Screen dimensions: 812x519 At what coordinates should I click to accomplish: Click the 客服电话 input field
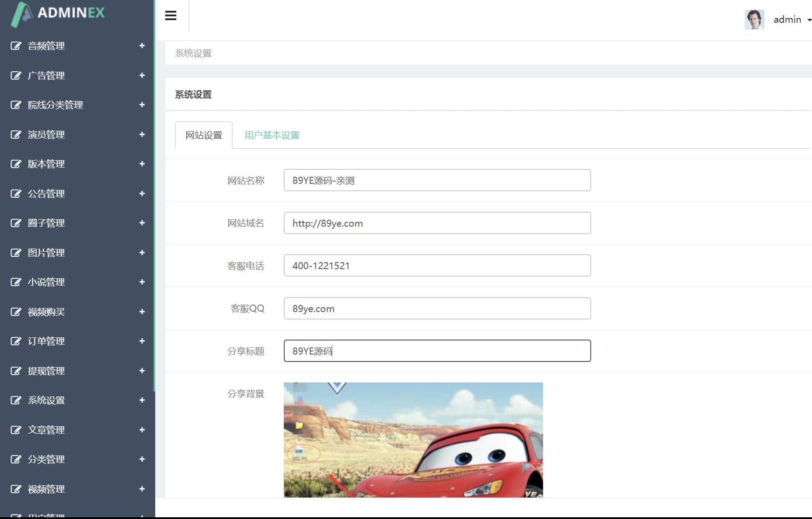click(x=437, y=266)
